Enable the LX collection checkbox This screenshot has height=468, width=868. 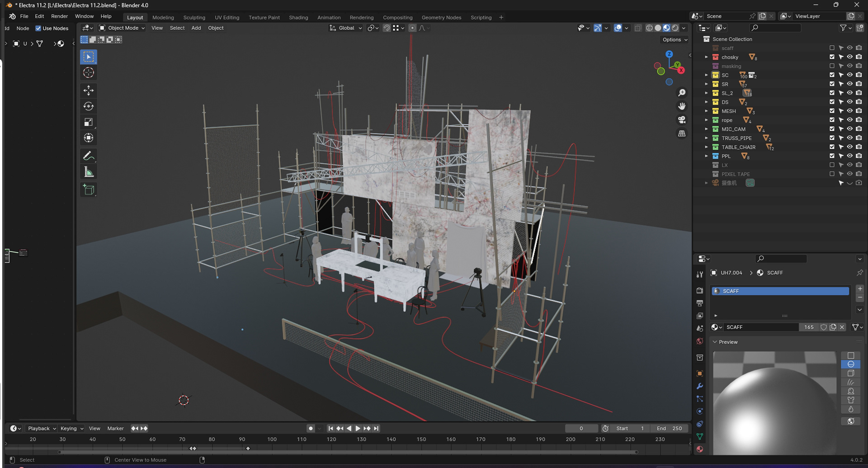tap(832, 165)
